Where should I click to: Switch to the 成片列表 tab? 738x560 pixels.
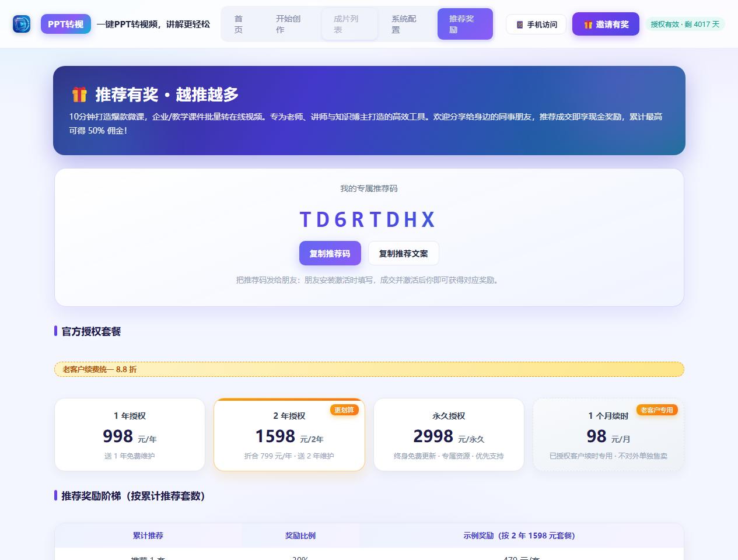pyautogui.click(x=349, y=24)
